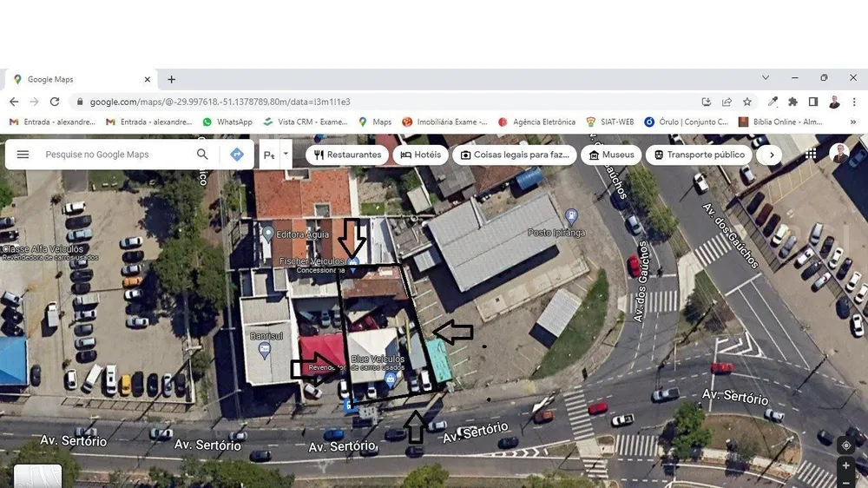Switch map layers via the bottom-left thumbnail
The image size is (868, 488).
point(37,476)
